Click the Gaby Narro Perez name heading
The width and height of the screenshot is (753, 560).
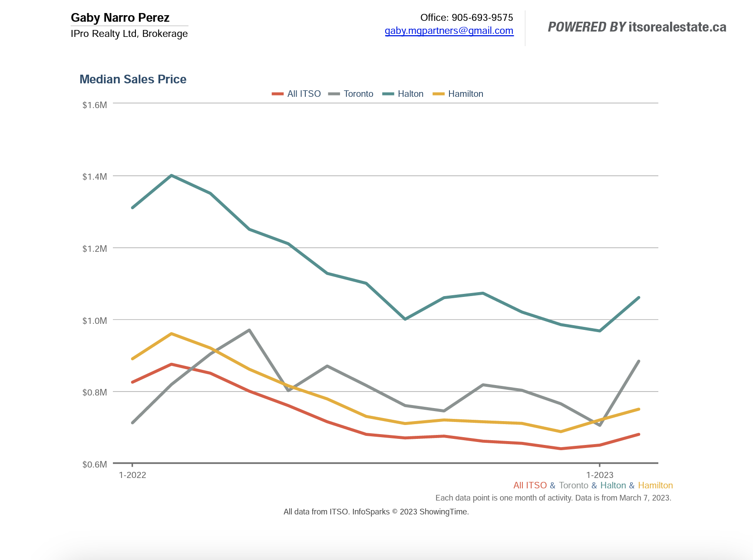[120, 18]
